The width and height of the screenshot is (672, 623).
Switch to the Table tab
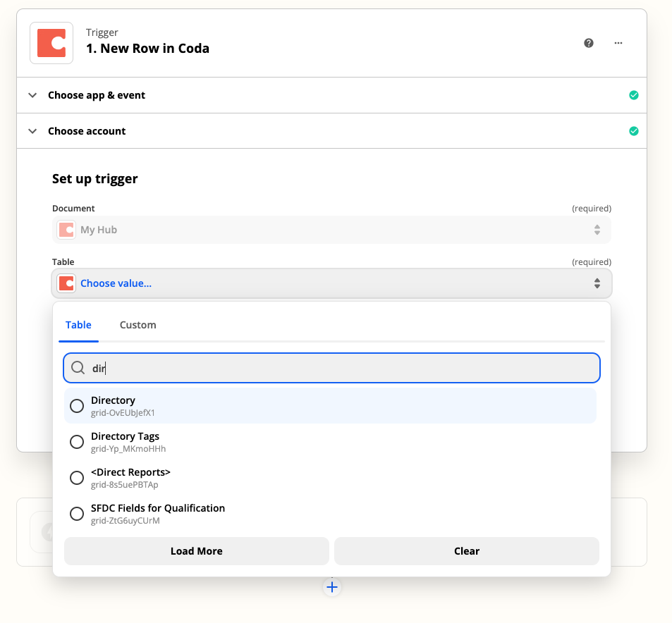point(78,325)
